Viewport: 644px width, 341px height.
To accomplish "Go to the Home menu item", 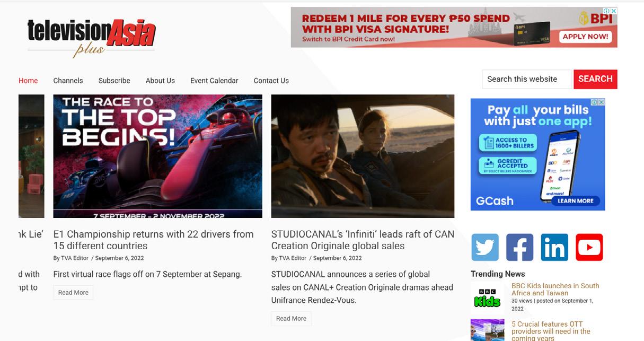I will 28,81.
